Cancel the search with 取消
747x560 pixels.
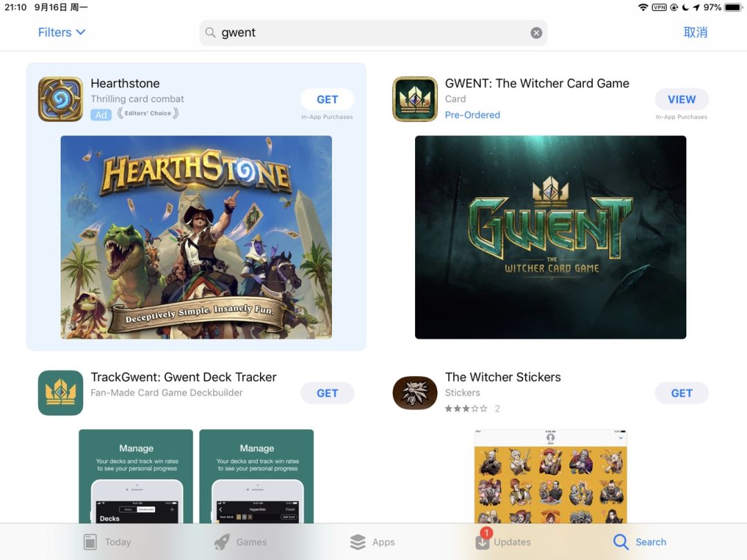pos(696,32)
